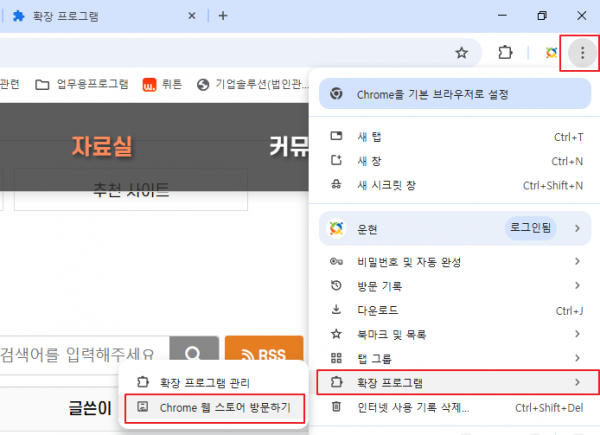Click the extension puzzle icon on the tab

tap(18, 16)
